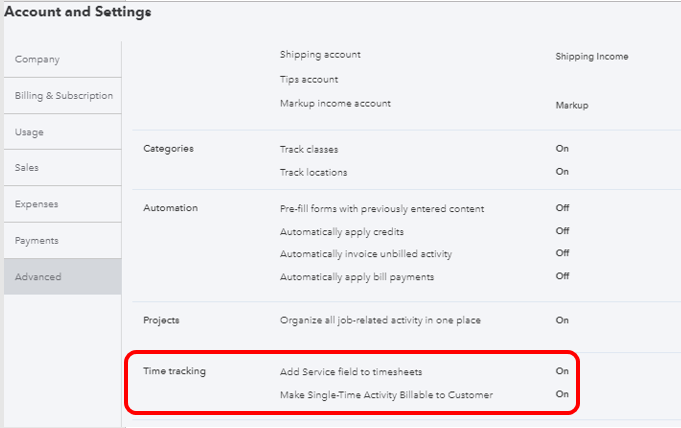Click Pre-fill forms with previously entered content
The image size is (681, 428).
tap(382, 209)
